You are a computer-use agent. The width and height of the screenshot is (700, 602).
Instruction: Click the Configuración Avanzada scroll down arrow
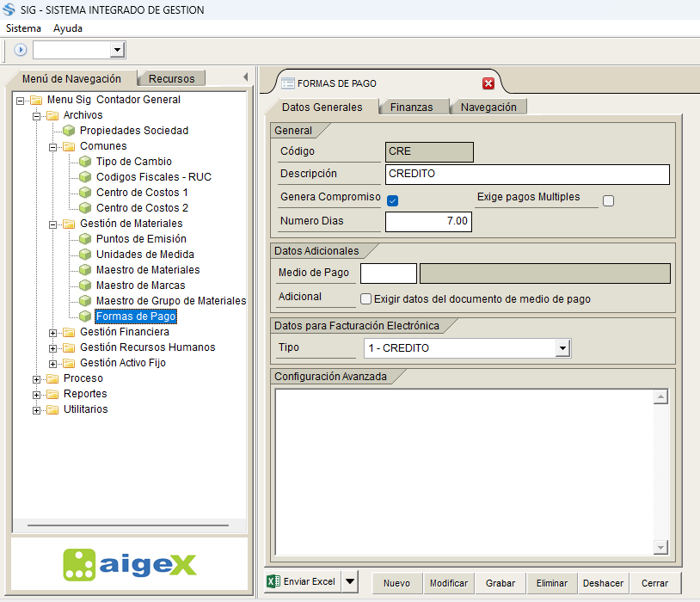(x=660, y=547)
